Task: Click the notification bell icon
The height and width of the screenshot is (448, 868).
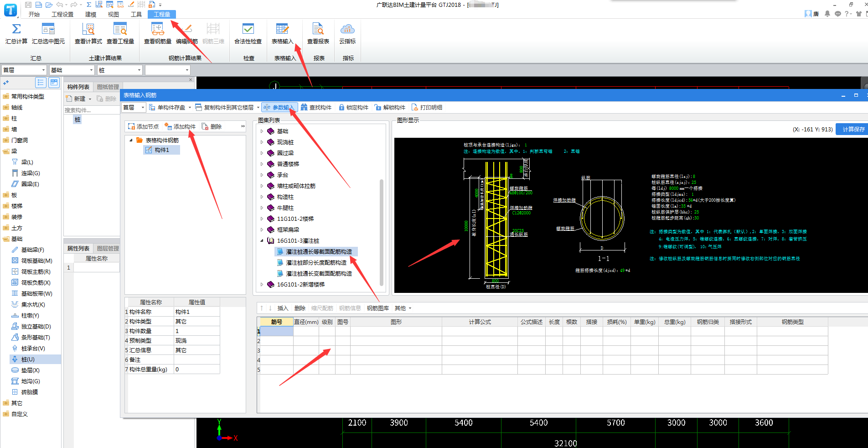Action: click(x=827, y=14)
